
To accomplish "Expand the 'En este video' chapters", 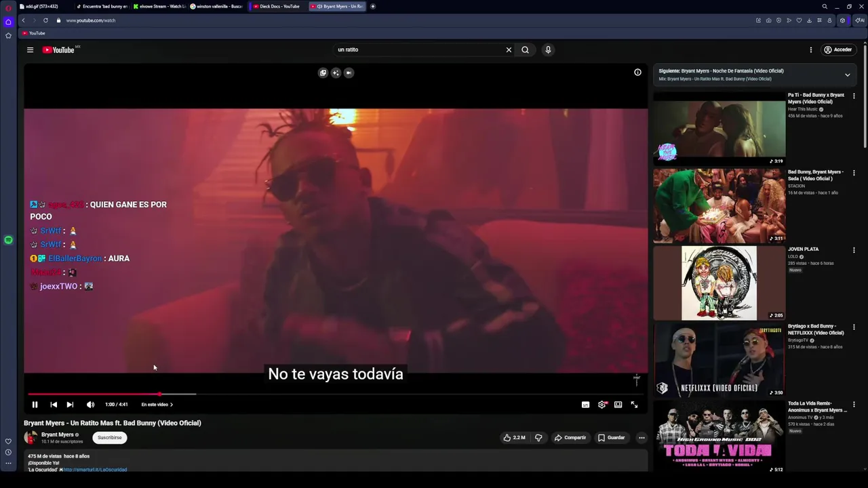I will [x=157, y=405].
